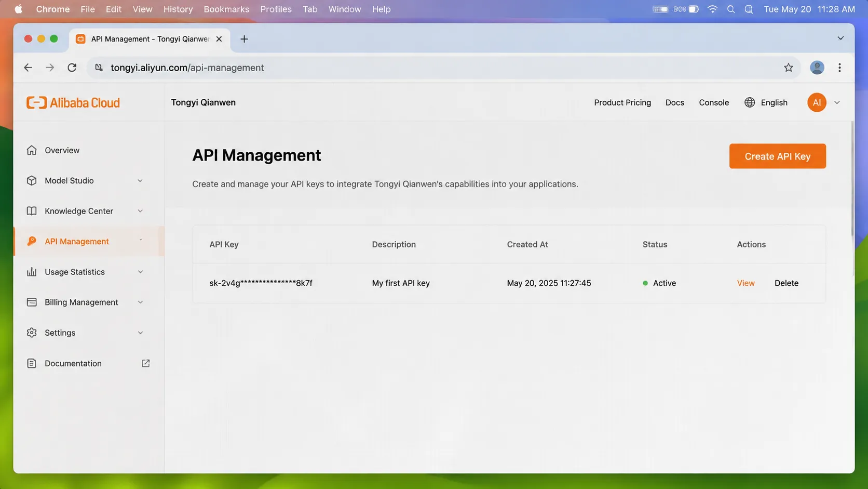Open a new browser tab
The width and height of the screenshot is (868, 489).
244,39
